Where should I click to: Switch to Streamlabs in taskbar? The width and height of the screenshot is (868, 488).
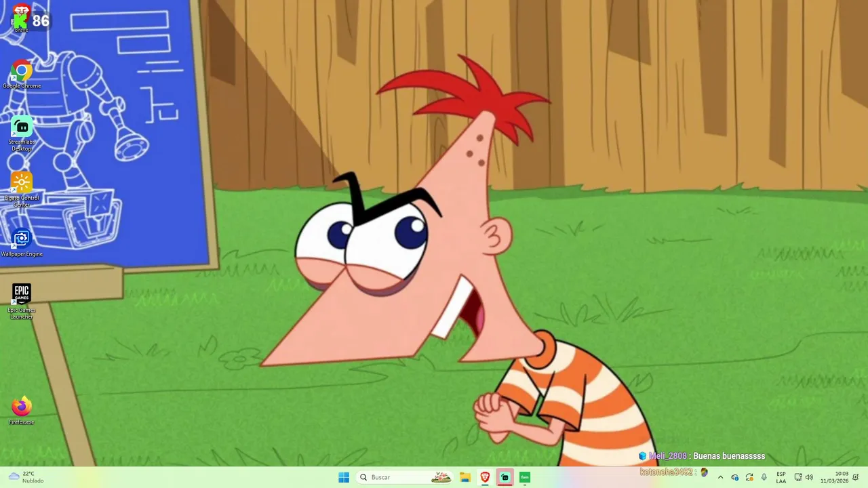coord(505,477)
